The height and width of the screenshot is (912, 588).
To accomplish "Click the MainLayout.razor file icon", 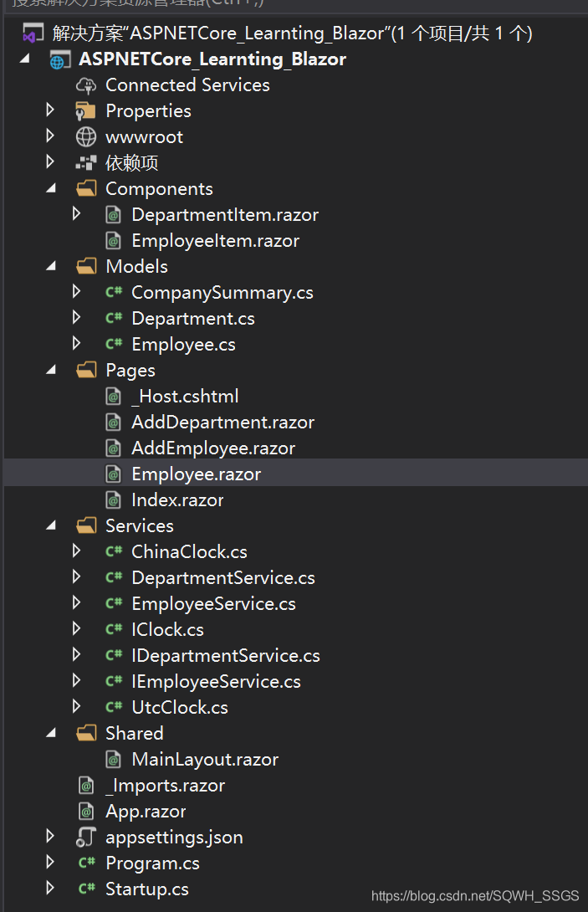I will click(113, 760).
